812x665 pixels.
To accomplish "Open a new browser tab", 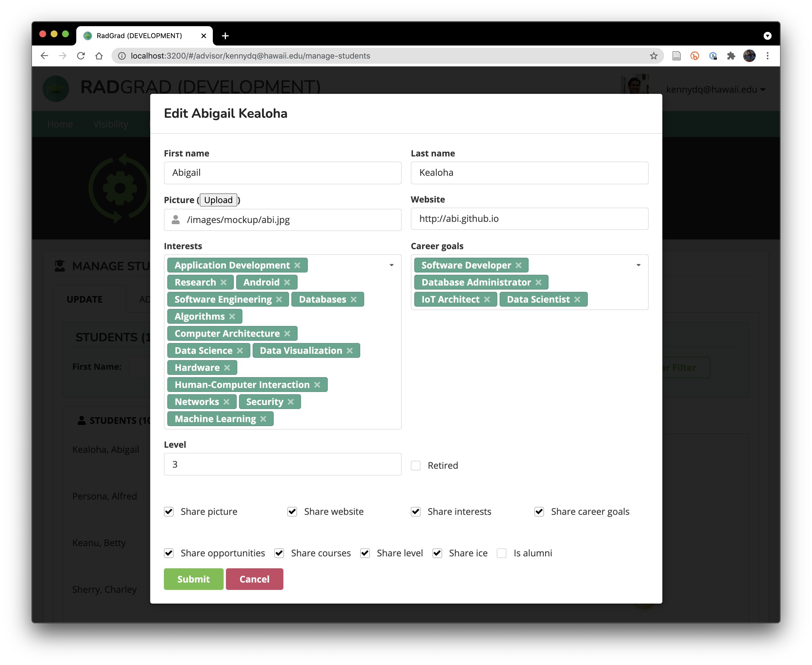I will pyautogui.click(x=225, y=36).
